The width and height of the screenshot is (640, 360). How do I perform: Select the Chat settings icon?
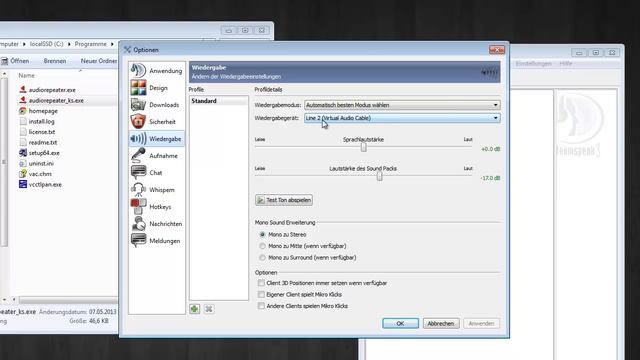tap(138, 172)
